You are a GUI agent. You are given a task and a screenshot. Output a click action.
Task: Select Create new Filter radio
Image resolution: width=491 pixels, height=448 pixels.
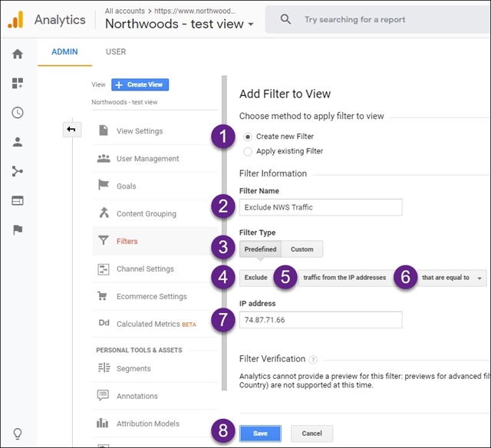coord(248,137)
